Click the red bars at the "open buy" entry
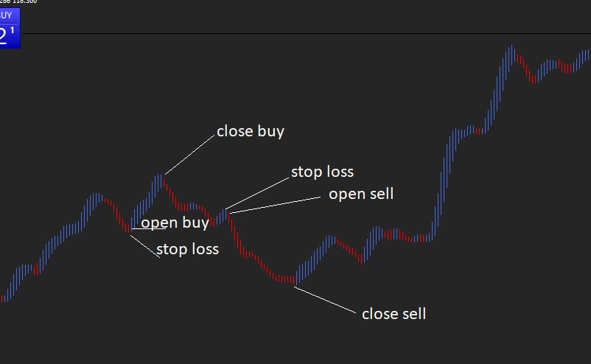Viewport: 591px width, 364px height. coord(127,225)
